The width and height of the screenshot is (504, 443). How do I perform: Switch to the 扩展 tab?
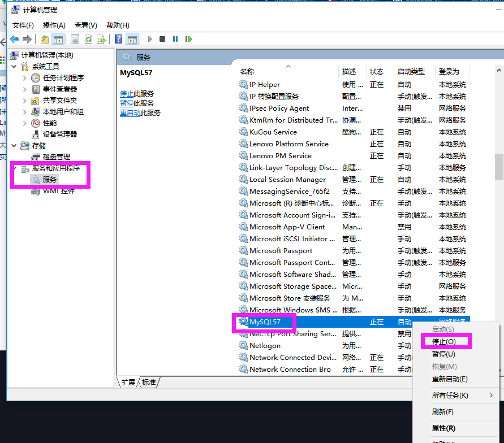[128, 383]
